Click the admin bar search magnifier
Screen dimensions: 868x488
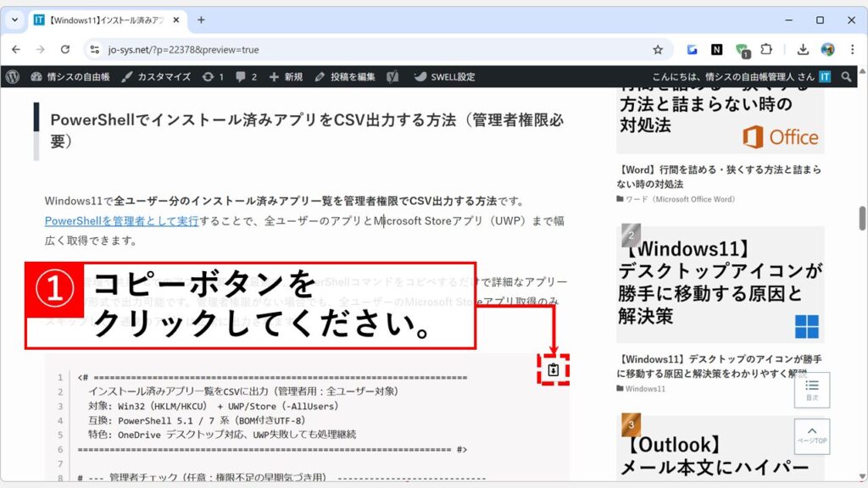click(846, 76)
